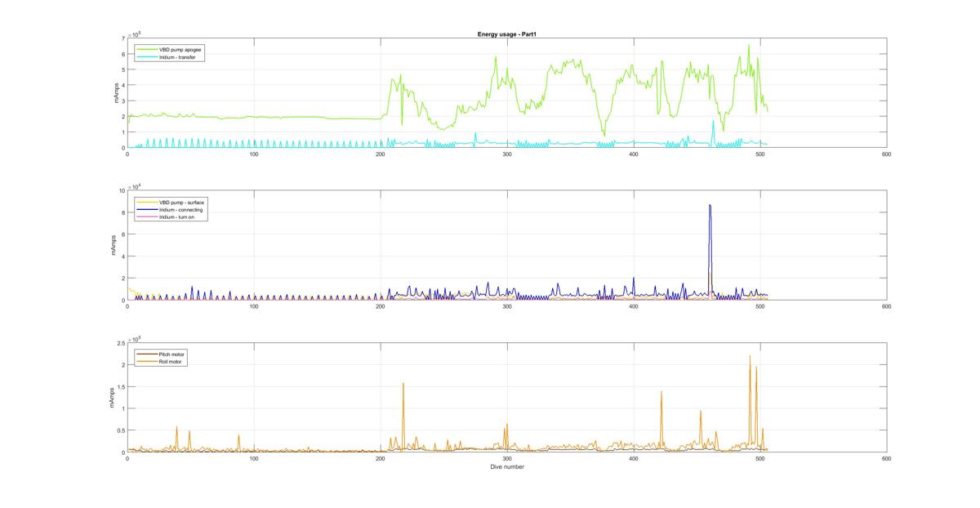Click the 'Energy usage - Part1' chart title
Screen dimensions: 980x508
[x=506, y=33]
